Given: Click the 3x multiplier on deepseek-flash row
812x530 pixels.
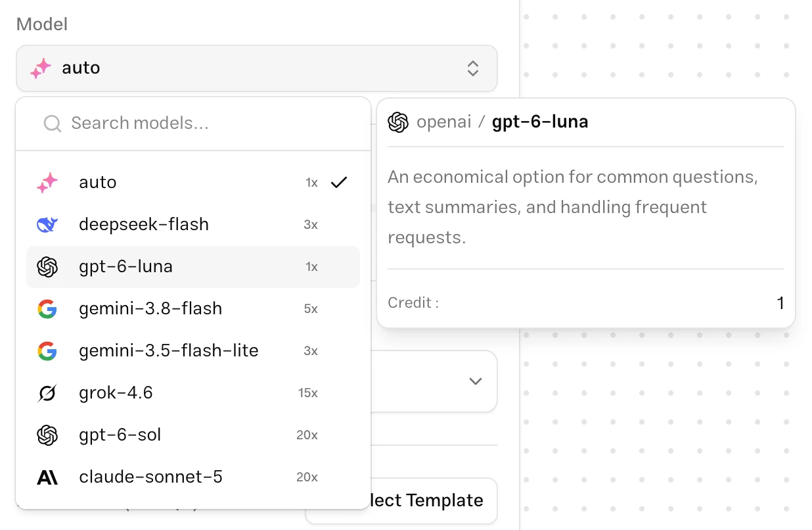Looking at the screenshot, I should coord(311,225).
